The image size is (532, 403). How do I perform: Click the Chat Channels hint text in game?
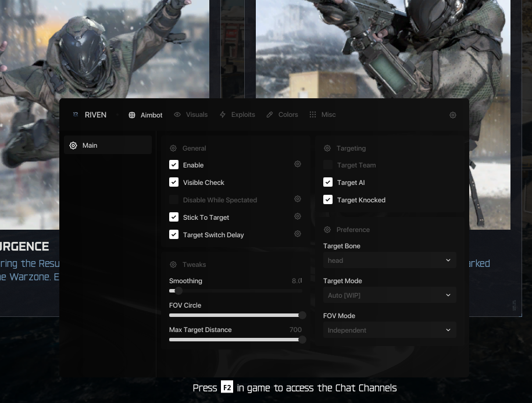295,388
